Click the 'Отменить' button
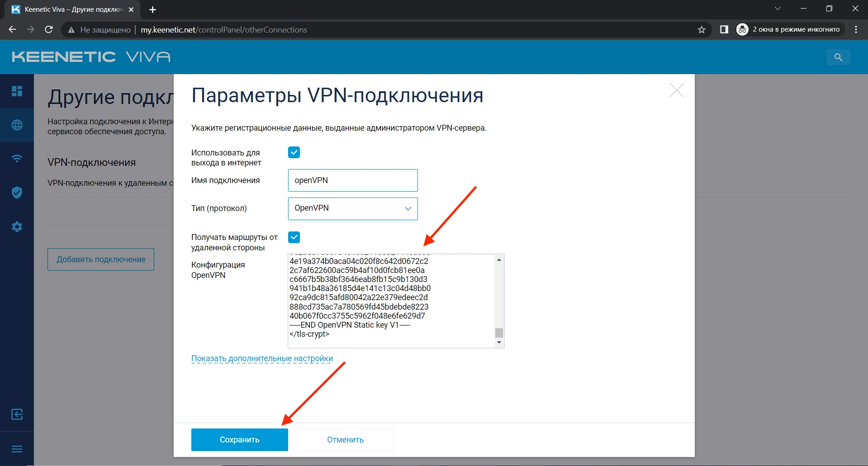The width and height of the screenshot is (868, 466). point(345,440)
